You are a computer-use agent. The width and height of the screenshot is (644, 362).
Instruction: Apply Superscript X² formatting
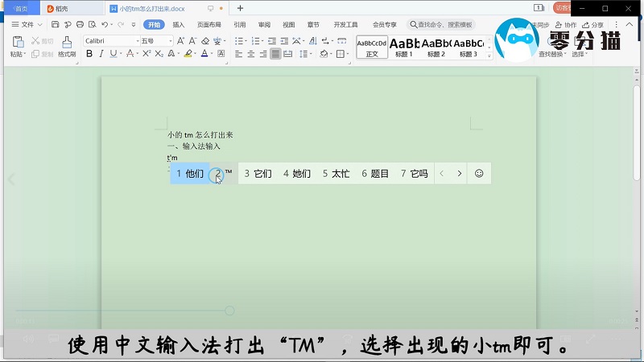(147, 53)
